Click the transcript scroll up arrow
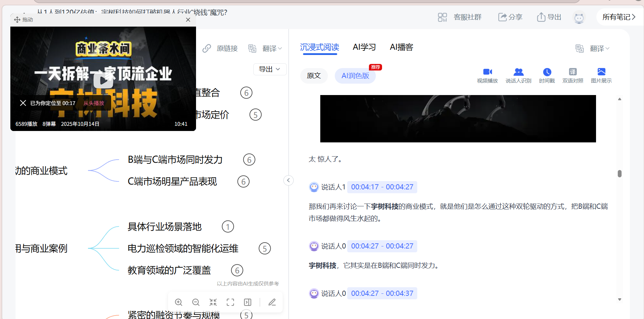The height and width of the screenshot is (319, 644). pos(619,99)
